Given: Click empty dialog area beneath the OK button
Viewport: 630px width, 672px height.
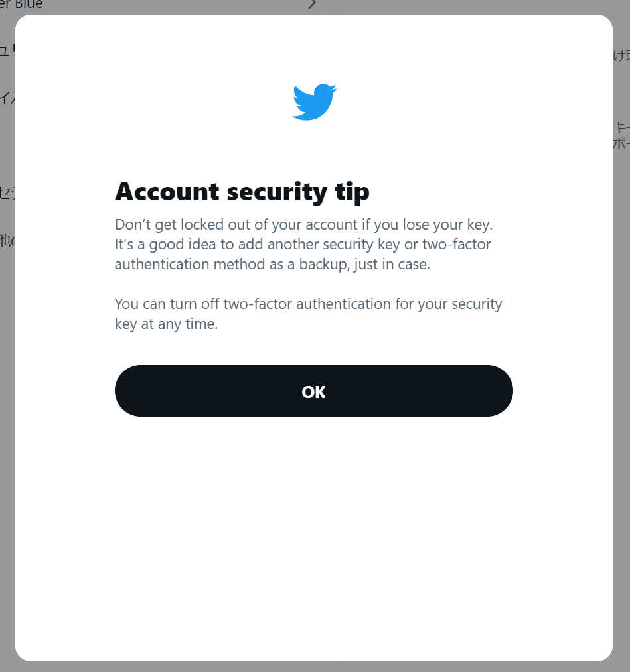Looking at the screenshot, I should coord(313,536).
